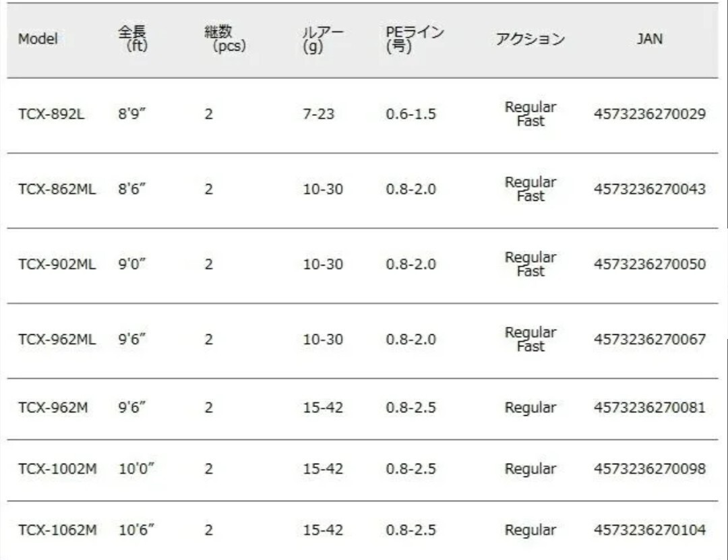
Task: Click the 8'9" length cell
Action: tap(132, 115)
